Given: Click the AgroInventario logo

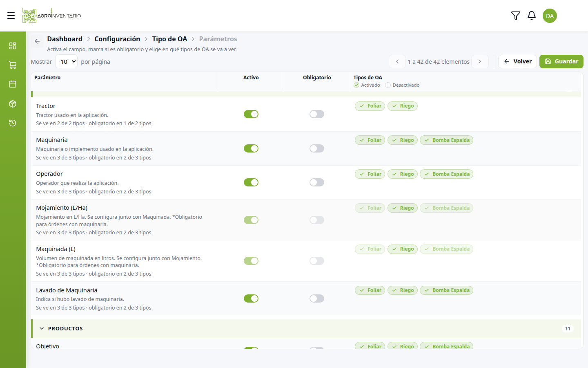Looking at the screenshot, I should click(52, 16).
